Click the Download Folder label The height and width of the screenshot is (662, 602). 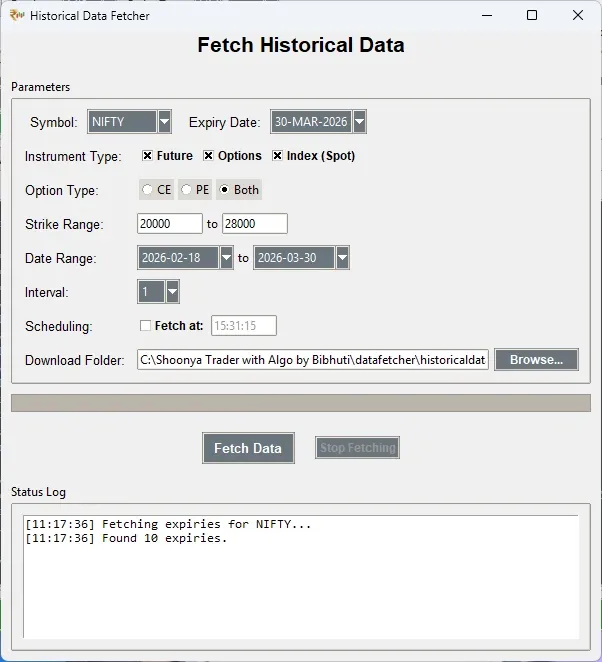coord(75,360)
